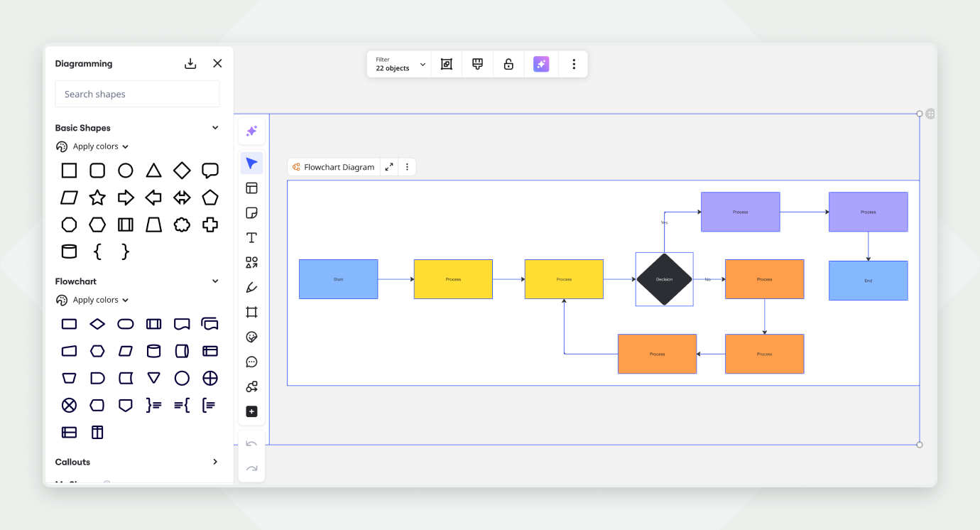The width and height of the screenshot is (980, 530).
Task: Pick the pentagon basic shape
Action: coord(210,198)
